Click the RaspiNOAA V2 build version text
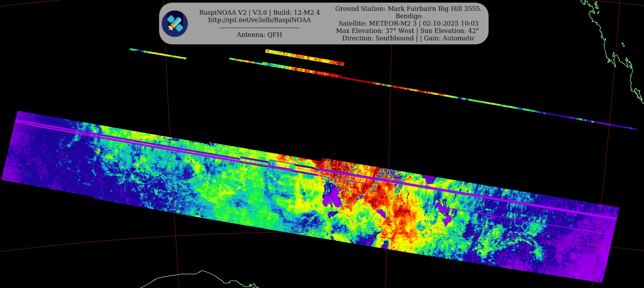644x288 pixels. pyautogui.click(x=259, y=12)
